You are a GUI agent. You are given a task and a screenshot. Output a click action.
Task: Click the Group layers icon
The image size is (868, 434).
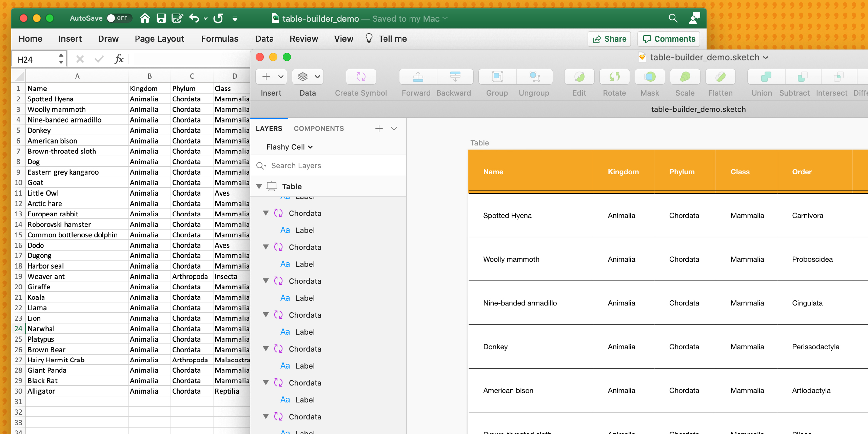(497, 77)
